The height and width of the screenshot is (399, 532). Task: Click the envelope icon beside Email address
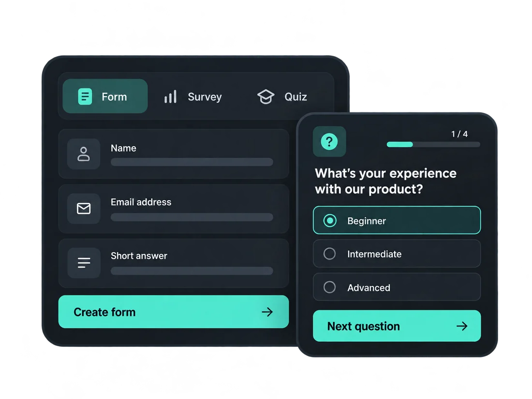coord(84,208)
